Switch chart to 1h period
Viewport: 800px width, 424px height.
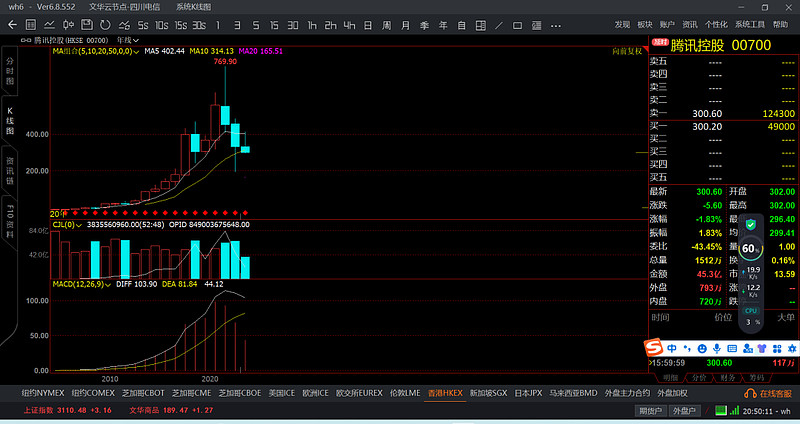click(312, 25)
